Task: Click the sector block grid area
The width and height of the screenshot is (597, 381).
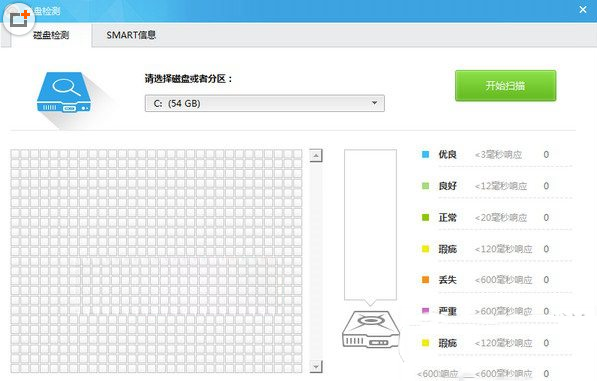Action: [156, 261]
